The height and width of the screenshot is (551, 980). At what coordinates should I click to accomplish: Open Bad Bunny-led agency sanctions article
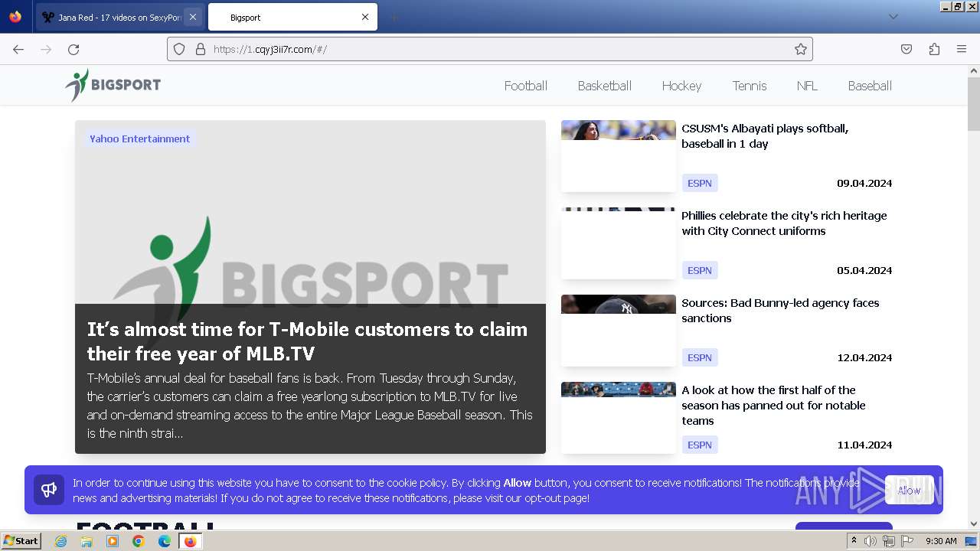tap(780, 311)
